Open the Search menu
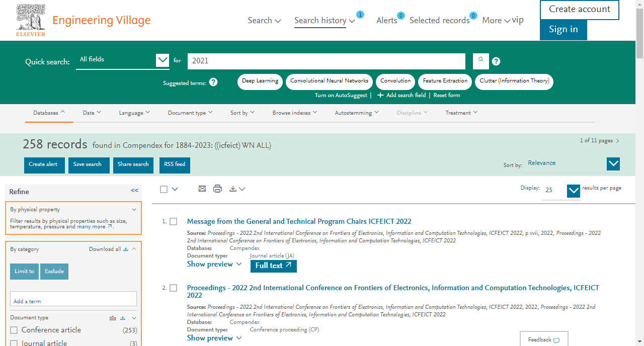Viewport: 644px width, 346px height. (x=264, y=20)
